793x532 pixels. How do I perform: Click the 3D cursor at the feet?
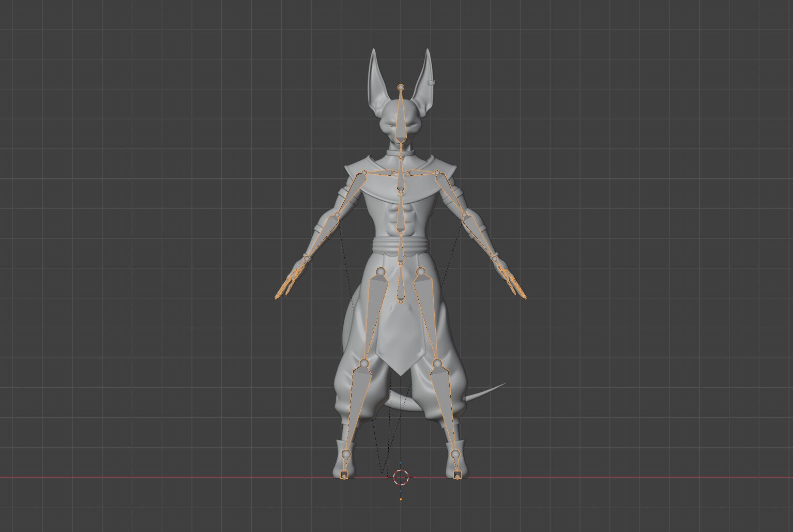coord(401,477)
